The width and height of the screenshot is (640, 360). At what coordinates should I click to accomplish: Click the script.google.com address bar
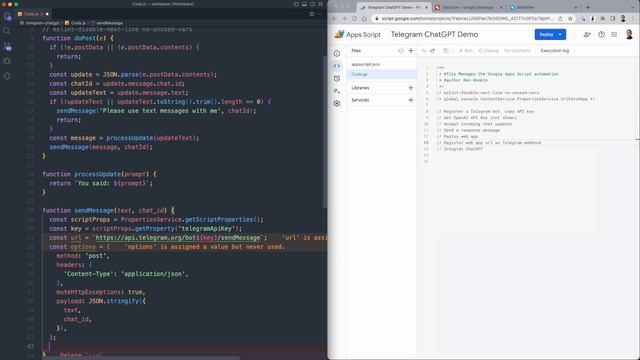[x=467, y=18]
